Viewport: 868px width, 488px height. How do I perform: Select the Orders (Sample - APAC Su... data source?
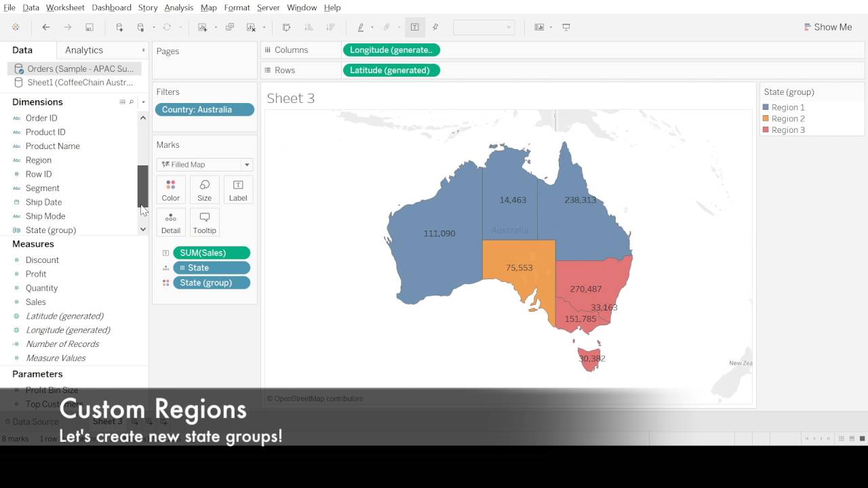pyautogui.click(x=75, y=68)
